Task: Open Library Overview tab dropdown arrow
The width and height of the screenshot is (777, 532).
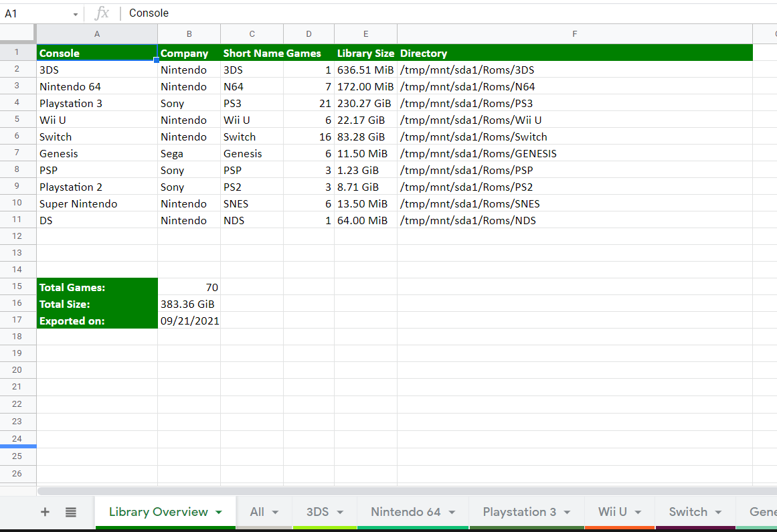Action: pos(219,512)
